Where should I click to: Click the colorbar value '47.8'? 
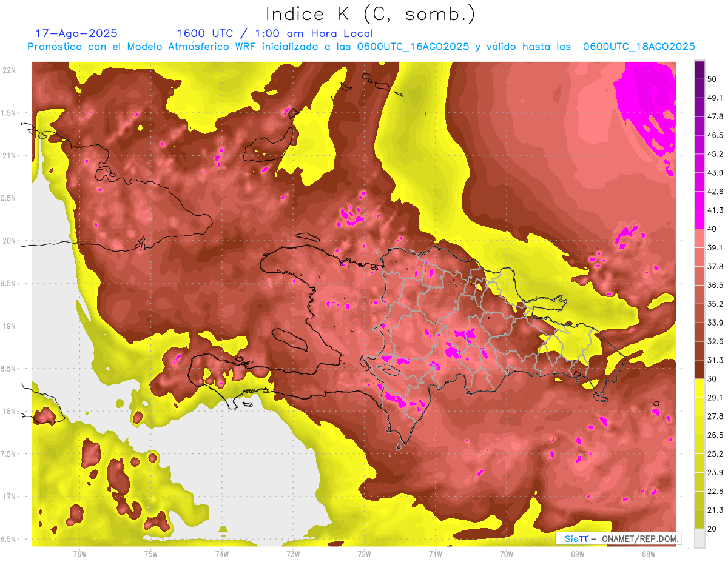coord(715,116)
